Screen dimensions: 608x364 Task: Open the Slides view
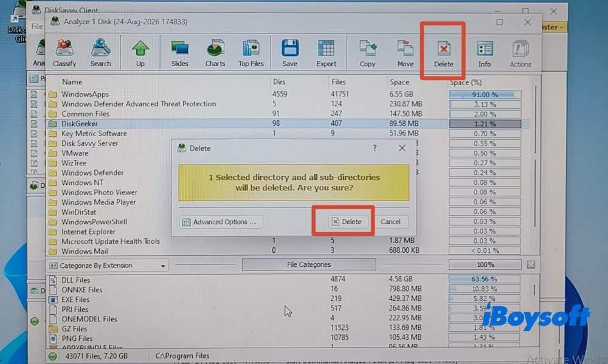[x=179, y=53]
